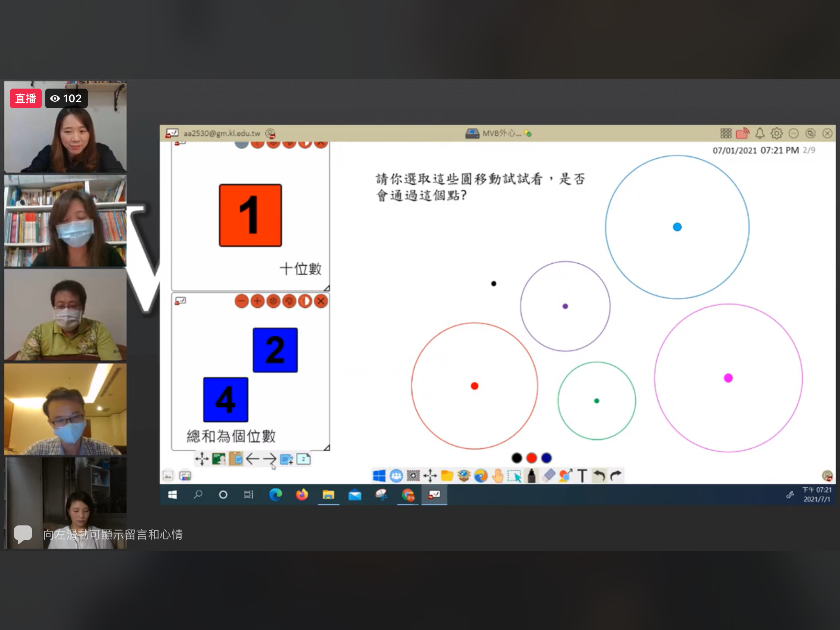Image resolution: width=840 pixels, height=630 pixels.
Task: Select the eraser tool
Action: tap(548, 476)
